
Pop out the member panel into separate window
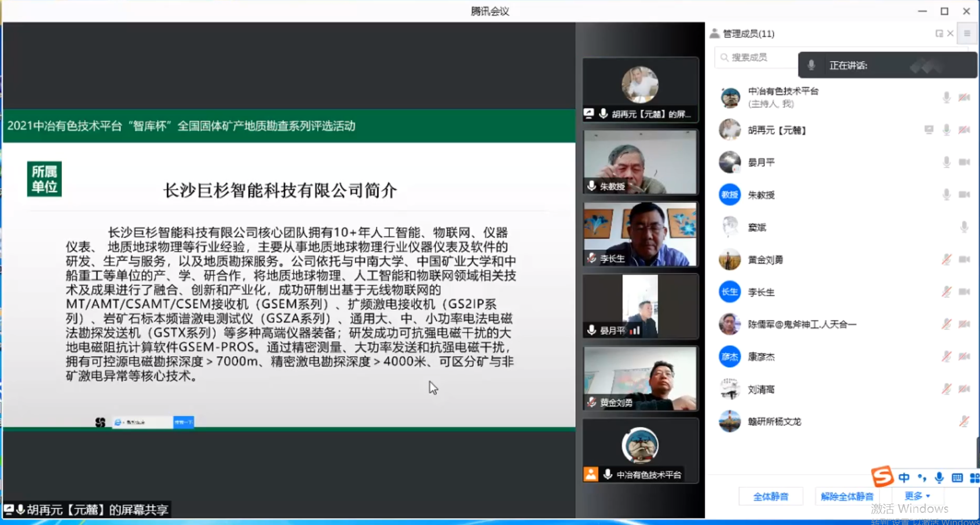pos(939,34)
